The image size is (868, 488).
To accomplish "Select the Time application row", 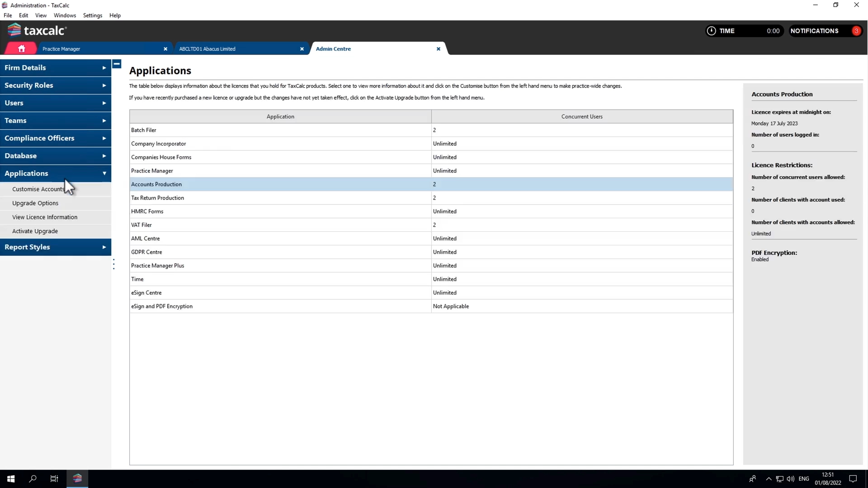I will click(x=431, y=279).
